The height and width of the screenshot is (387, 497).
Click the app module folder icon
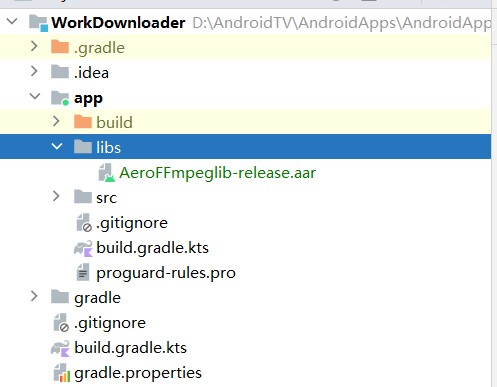click(60, 98)
